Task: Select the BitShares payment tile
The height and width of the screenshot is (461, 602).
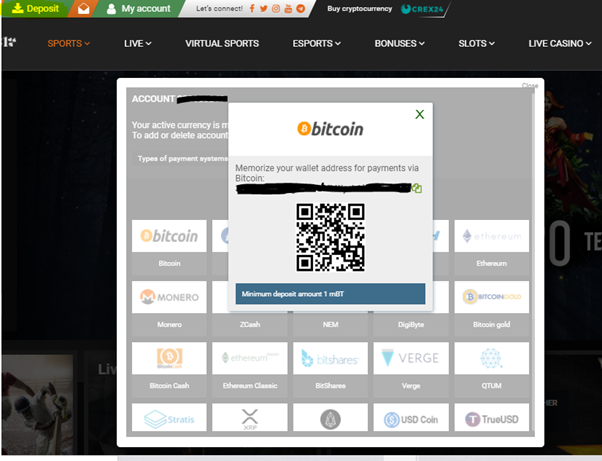Action: (331, 369)
